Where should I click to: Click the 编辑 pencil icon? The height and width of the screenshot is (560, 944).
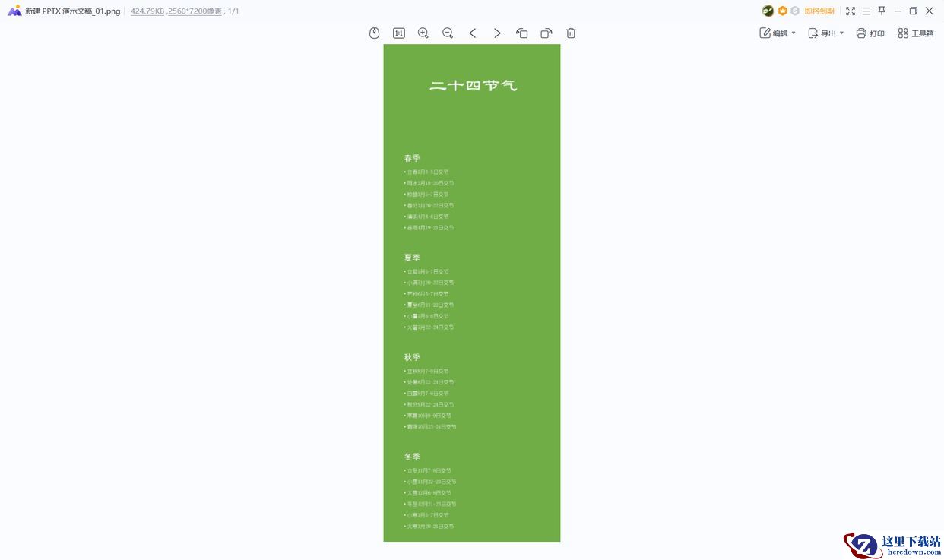pyautogui.click(x=765, y=33)
